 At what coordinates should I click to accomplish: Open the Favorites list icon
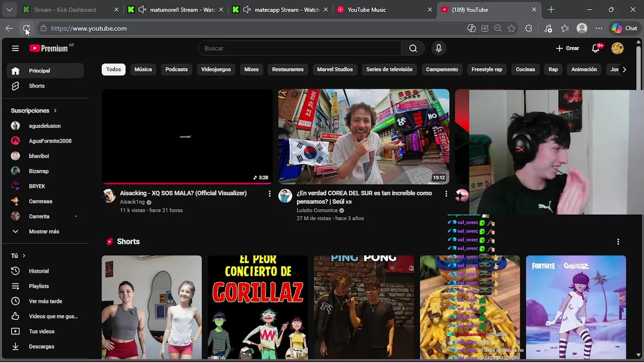(565, 29)
